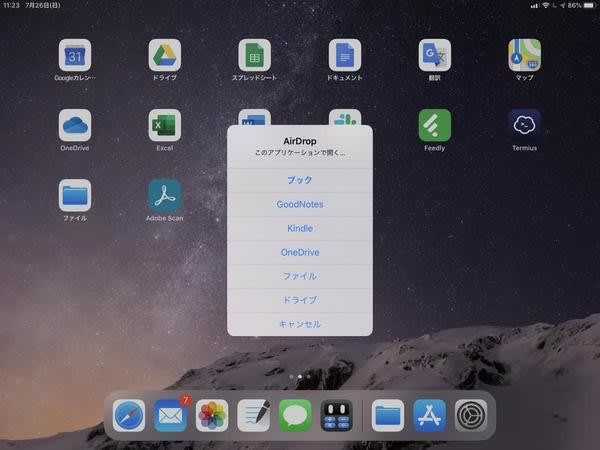Screen dimensions: 600x450
Task: Launch the Google Translate (翻訳) app
Action: point(435,55)
